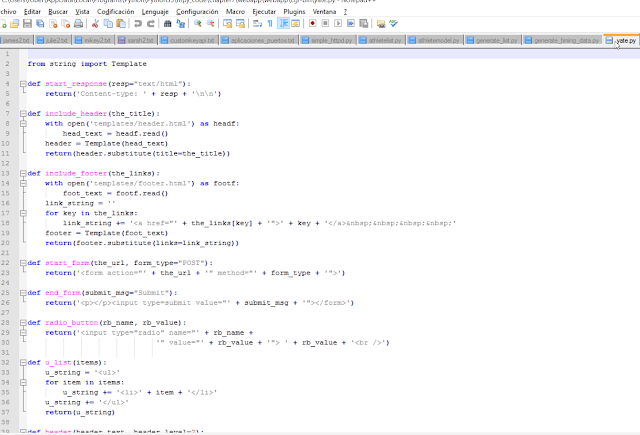Open the Plugins menu
The height and width of the screenshot is (435, 640).
[294, 11]
